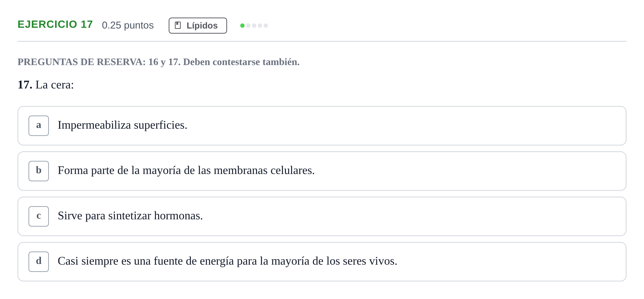Select the letter c option box
Image resolution: width=644 pixels, height=299 pixels.
point(39,216)
